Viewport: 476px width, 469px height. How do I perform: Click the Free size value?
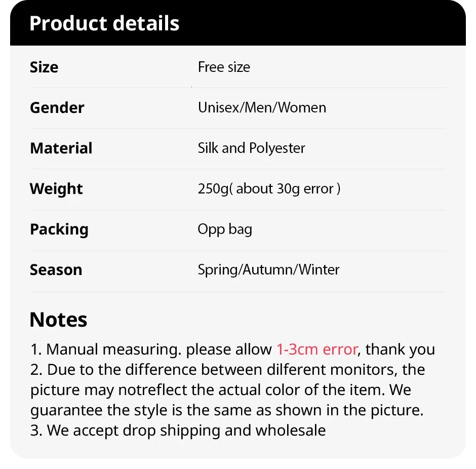click(x=224, y=67)
